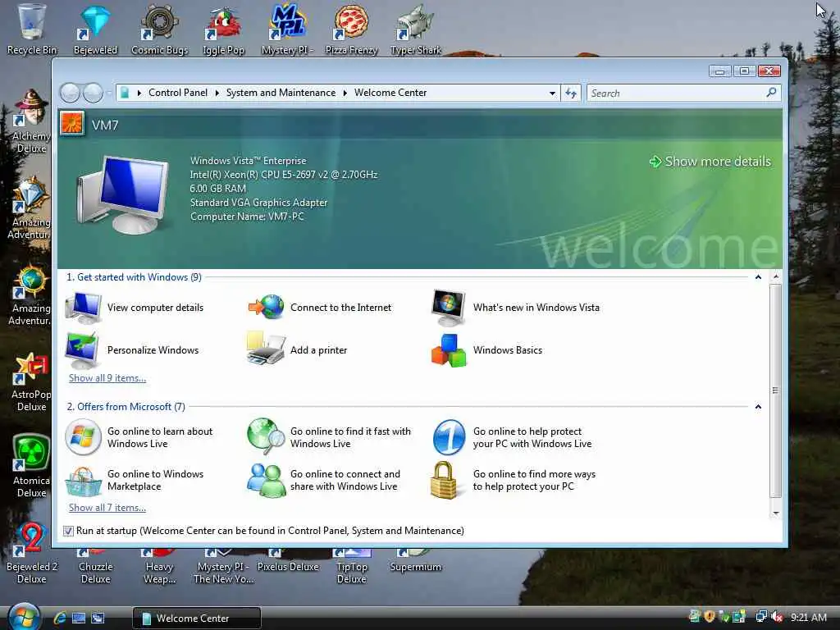
Task: Open the Windows Start orb
Action: (24, 616)
